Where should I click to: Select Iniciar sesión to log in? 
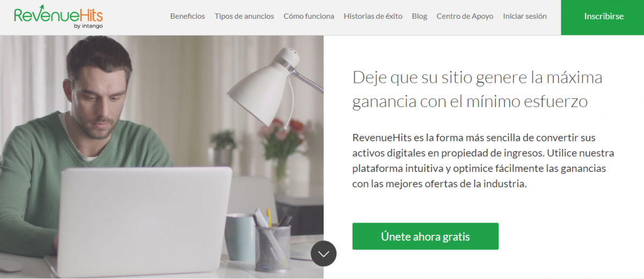pos(525,16)
